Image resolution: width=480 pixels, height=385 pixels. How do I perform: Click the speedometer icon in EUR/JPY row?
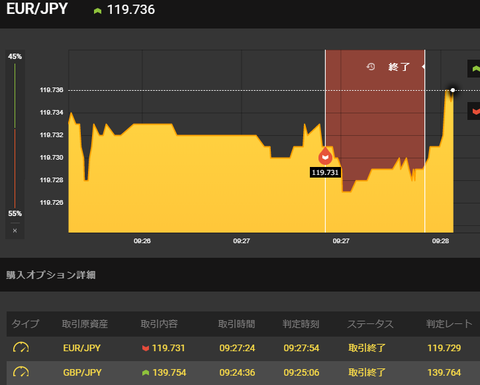pos(21,348)
